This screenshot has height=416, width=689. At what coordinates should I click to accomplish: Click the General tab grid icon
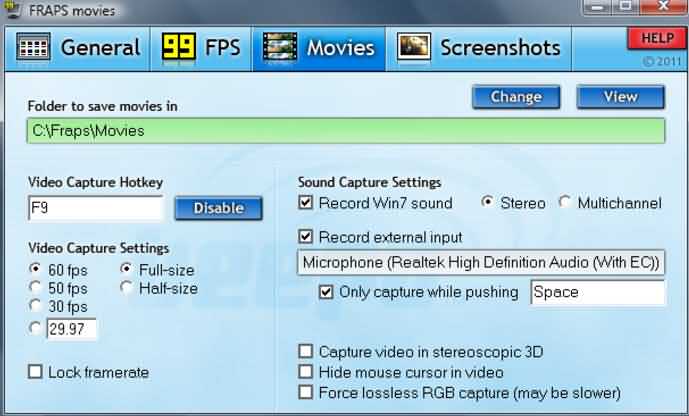[x=33, y=47]
